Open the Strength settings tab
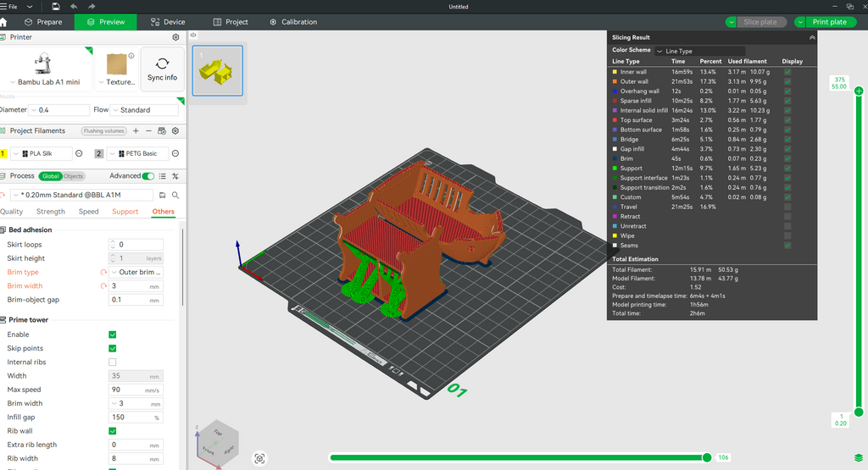Image resolution: width=868 pixels, height=470 pixels. point(51,212)
